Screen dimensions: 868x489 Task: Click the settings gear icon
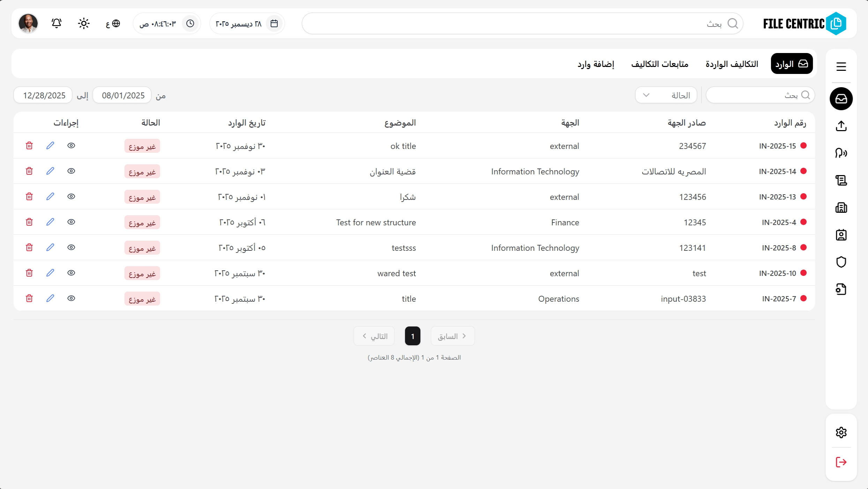(841, 432)
